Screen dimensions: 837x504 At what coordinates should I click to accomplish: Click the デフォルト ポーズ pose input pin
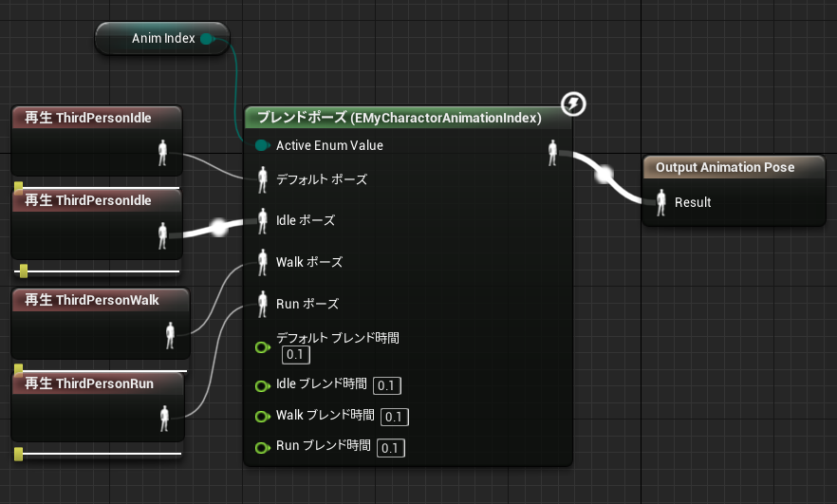pos(262,180)
